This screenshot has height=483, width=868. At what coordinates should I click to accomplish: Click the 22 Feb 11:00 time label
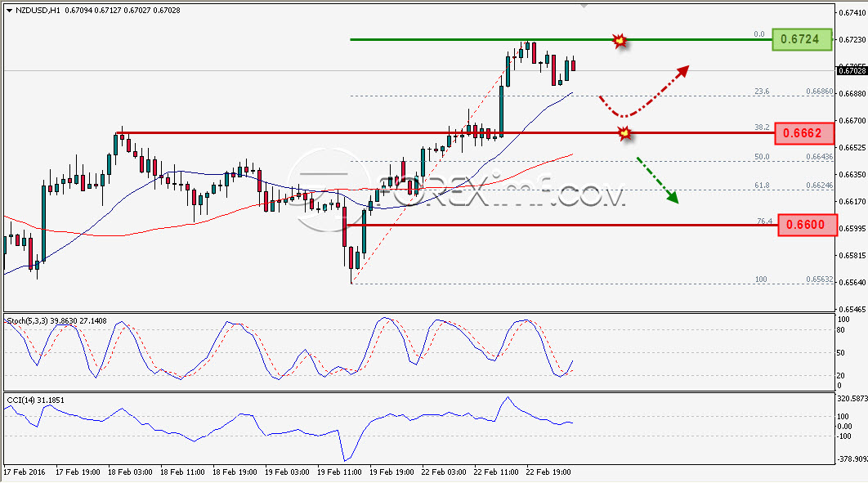(x=496, y=472)
